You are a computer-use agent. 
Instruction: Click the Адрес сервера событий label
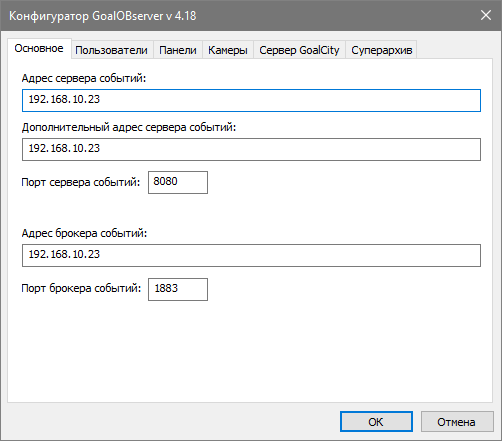coord(84,78)
